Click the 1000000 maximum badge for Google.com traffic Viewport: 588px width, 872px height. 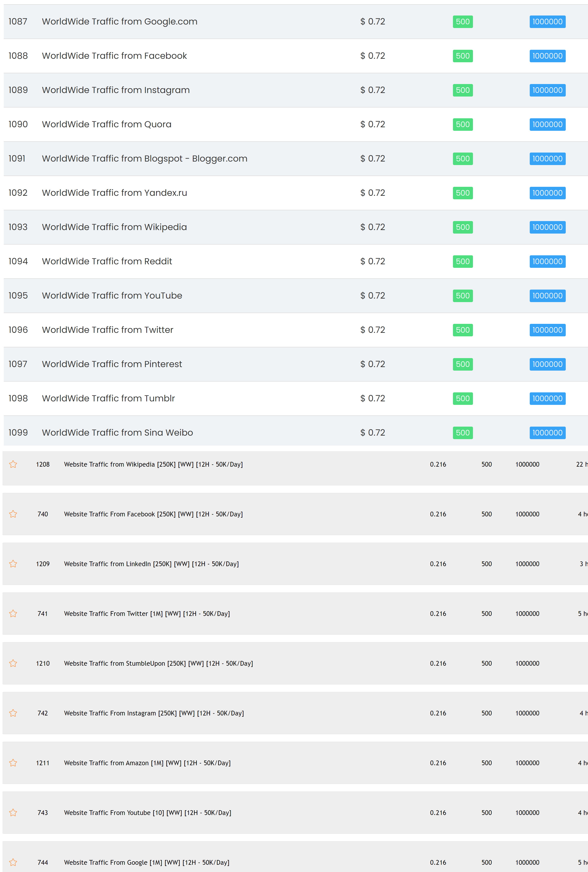click(x=547, y=22)
